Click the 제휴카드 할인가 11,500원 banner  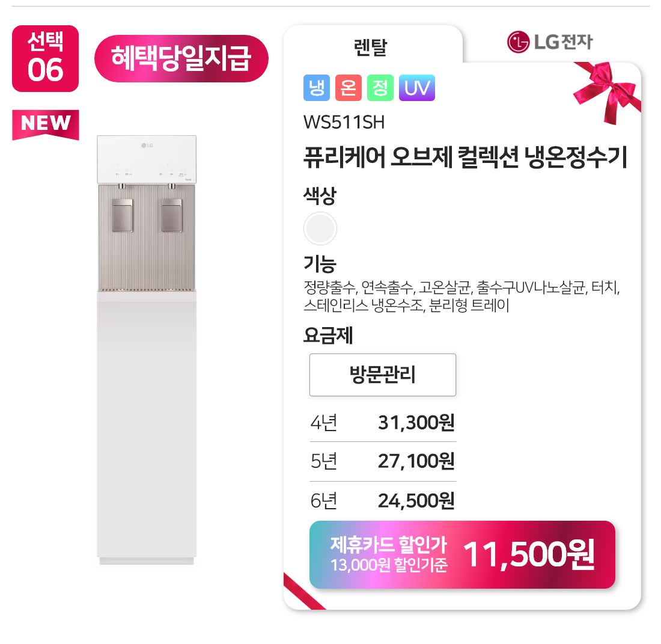click(462, 554)
